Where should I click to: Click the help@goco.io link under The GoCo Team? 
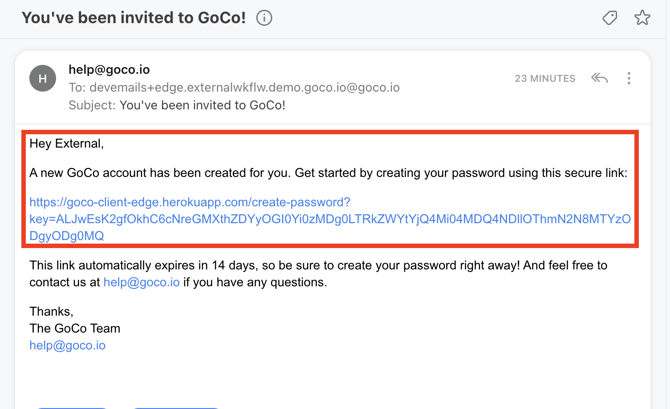[x=68, y=345]
